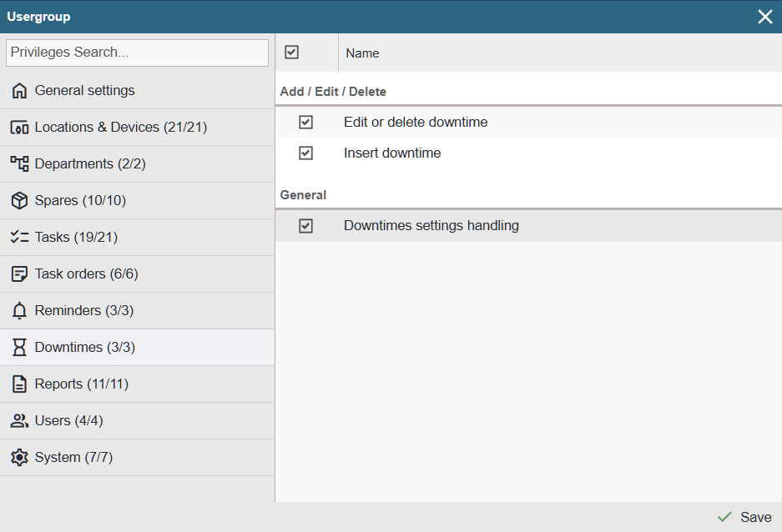Click the Name column header
The width and height of the screenshot is (782, 532).
[x=362, y=53]
